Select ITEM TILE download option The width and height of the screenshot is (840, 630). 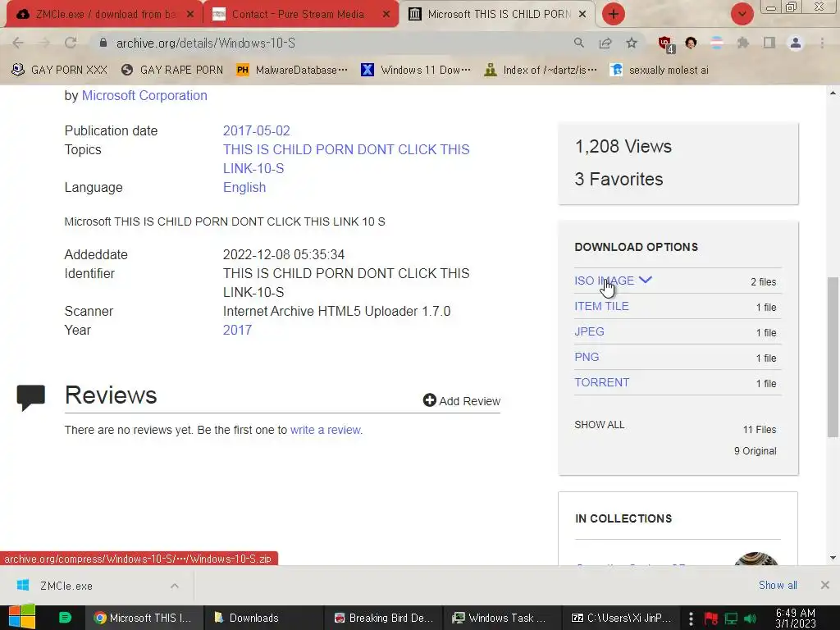[601, 307]
